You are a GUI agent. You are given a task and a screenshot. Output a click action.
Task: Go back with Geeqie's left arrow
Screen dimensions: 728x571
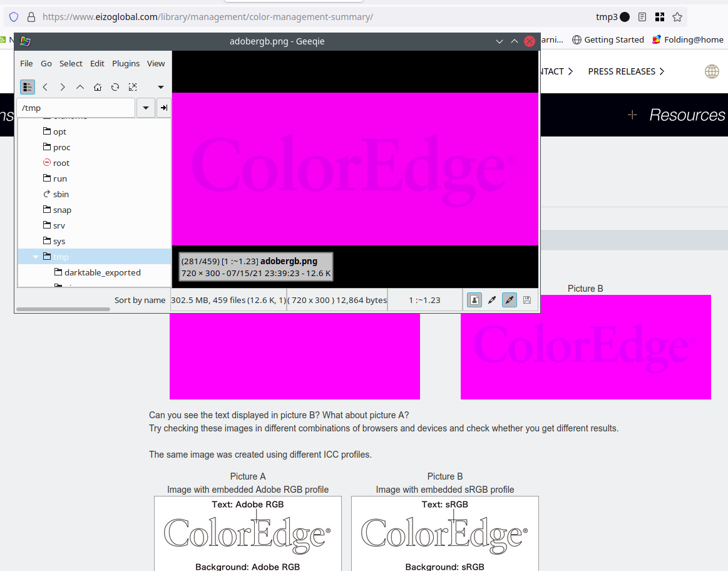(x=45, y=87)
